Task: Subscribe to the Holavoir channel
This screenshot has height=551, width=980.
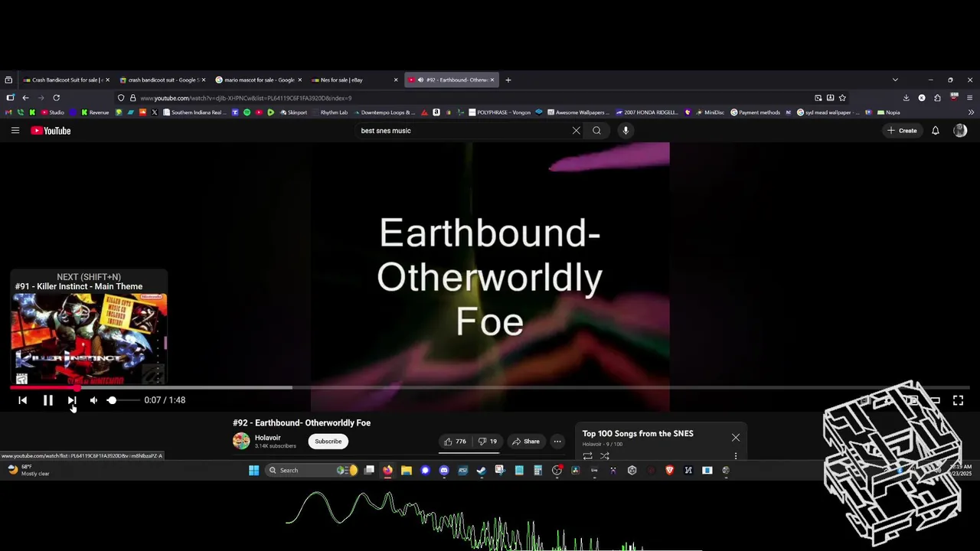Action: pyautogui.click(x=328, y=442)
